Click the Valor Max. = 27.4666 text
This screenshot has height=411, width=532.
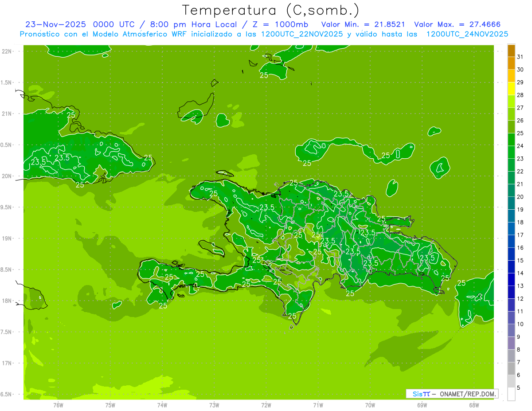pos(457,24)
